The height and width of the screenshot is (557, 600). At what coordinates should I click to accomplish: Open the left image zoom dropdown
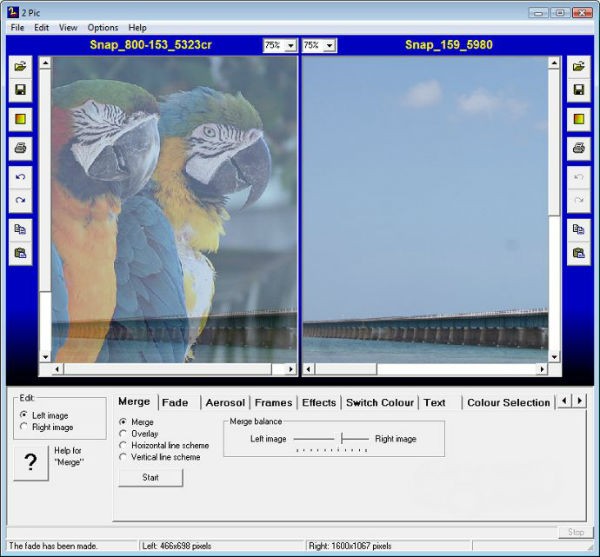290,46
